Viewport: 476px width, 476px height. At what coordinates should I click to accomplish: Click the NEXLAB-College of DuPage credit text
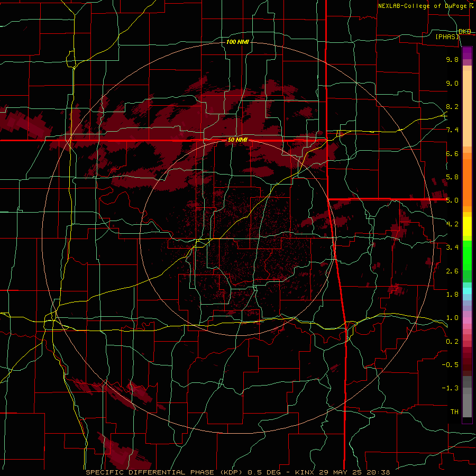click(422, 6)
